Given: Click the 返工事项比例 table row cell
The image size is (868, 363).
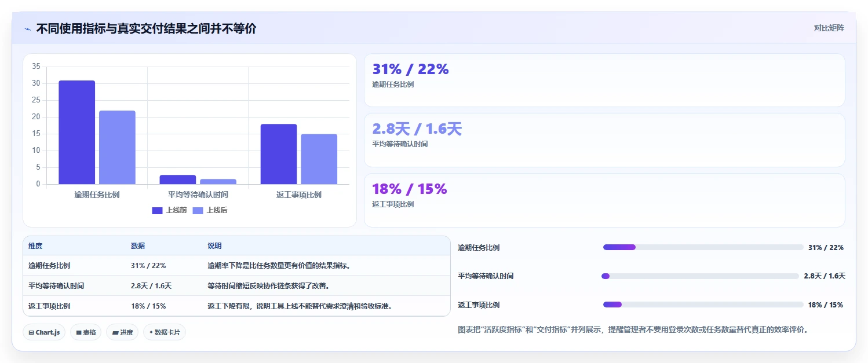Looking at the screenshot, I should (x=49, y=306).
